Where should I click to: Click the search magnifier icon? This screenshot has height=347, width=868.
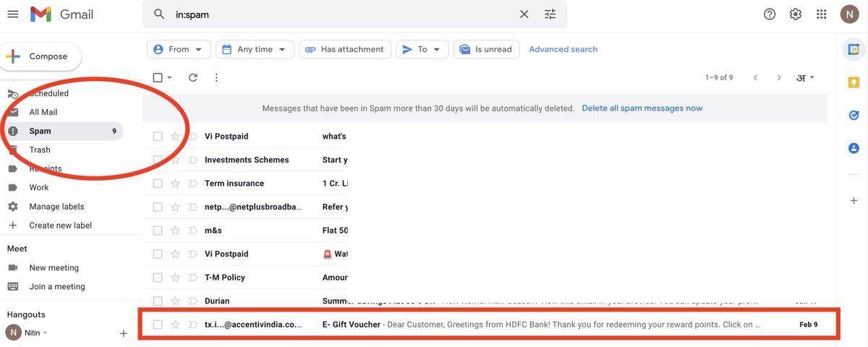(x=159, y=14)
